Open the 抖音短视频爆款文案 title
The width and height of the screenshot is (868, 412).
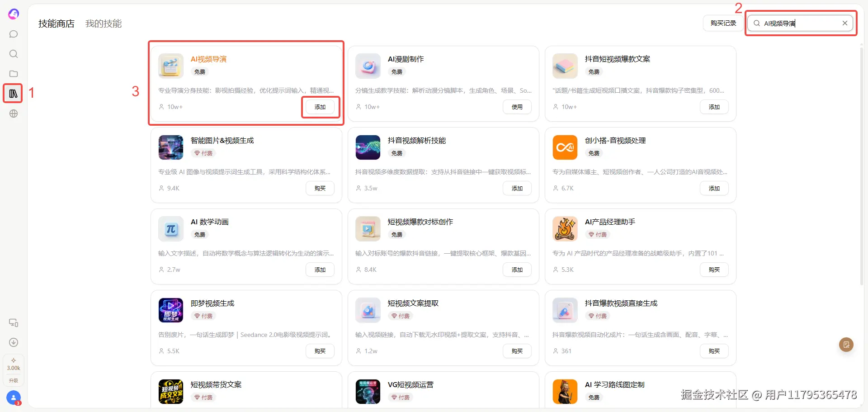pyautogui.click(x=618, y=59)
